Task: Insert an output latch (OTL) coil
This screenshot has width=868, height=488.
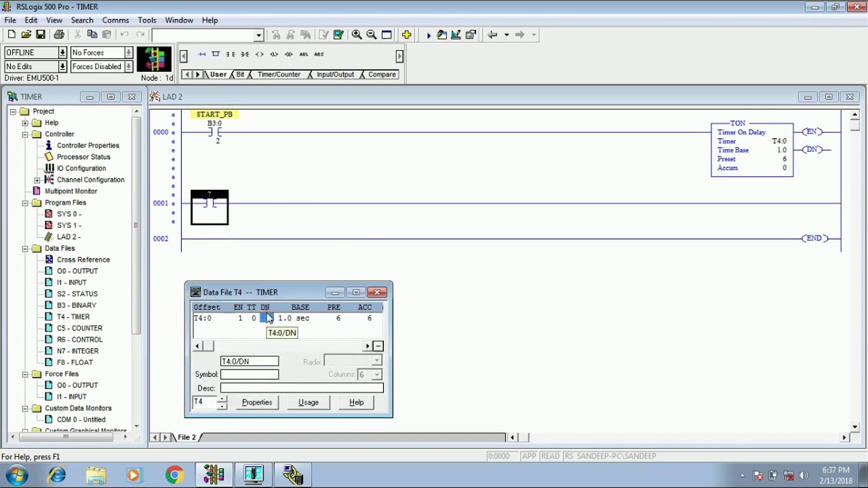Action: [x=274, y=54]
